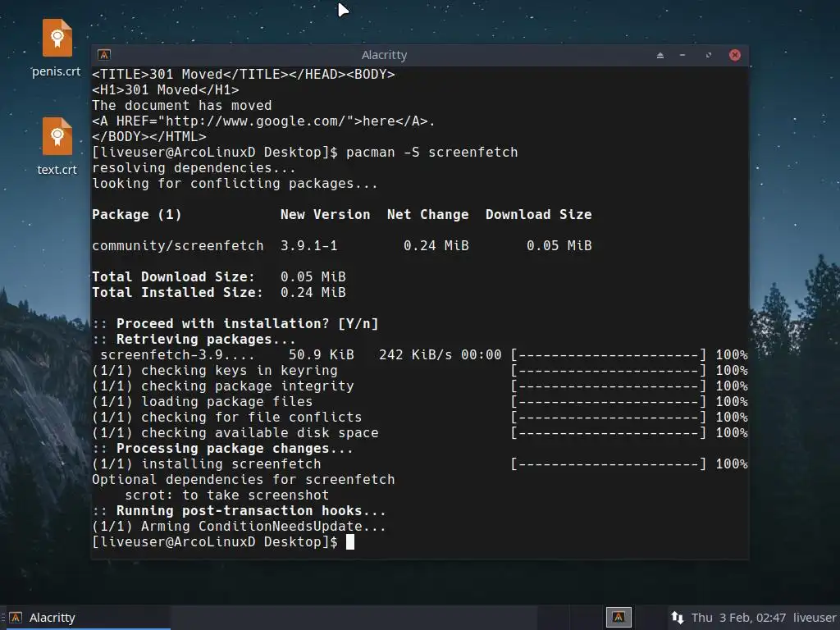Click the Alacritty icon in window title bar
Screen dimensions: 840x630
coord(104,55)
